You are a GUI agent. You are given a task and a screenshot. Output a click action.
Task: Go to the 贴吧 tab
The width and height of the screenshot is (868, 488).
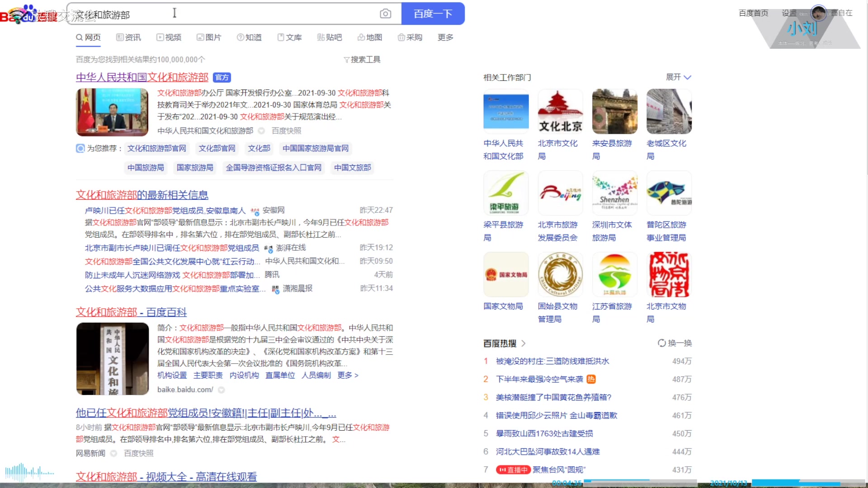pos(330,38)
